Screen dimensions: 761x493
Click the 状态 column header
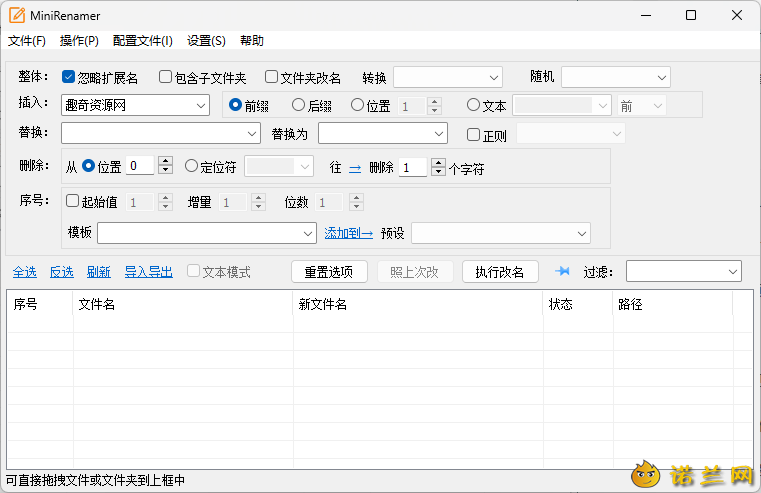point(578,304)
